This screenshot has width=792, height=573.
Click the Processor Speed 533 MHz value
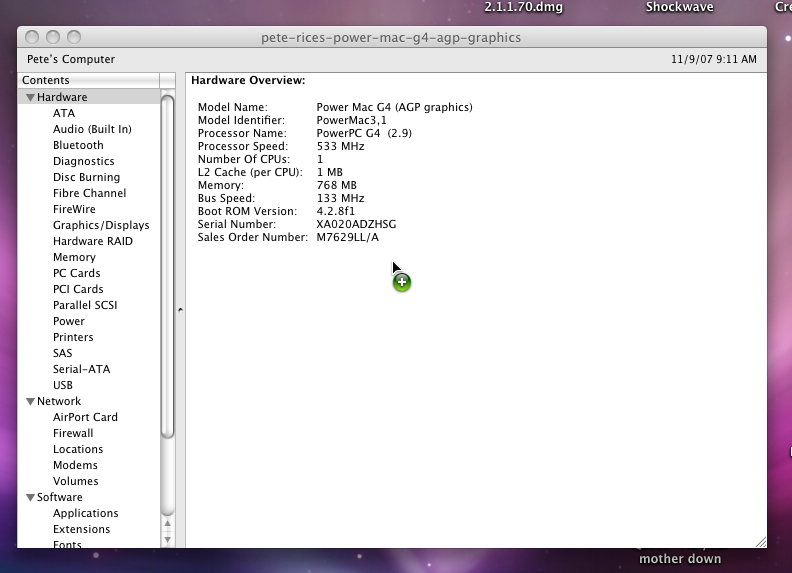click(x=340, y=146)
